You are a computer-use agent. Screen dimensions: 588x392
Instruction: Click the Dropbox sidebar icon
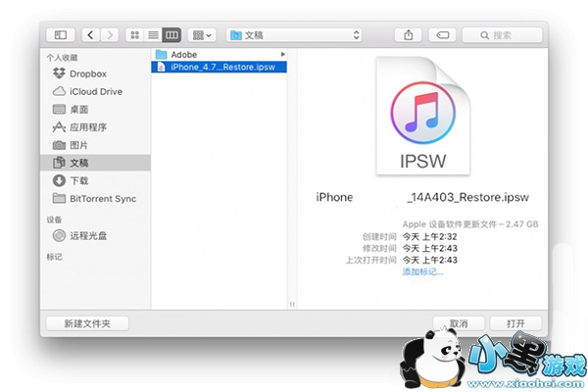pyautogui.click(x=59, y=73)
